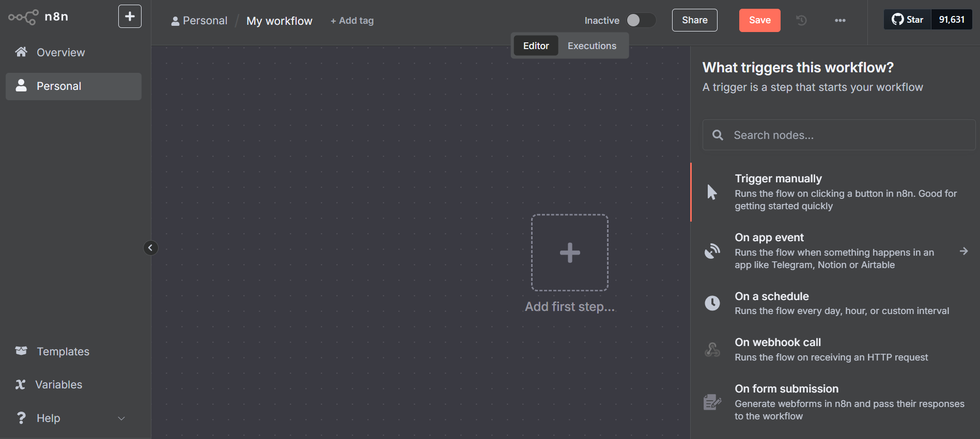Screen dimensions: 980x439
Task: Add first step on canvas
Action: pyautogui.click(x=570, y=253)
